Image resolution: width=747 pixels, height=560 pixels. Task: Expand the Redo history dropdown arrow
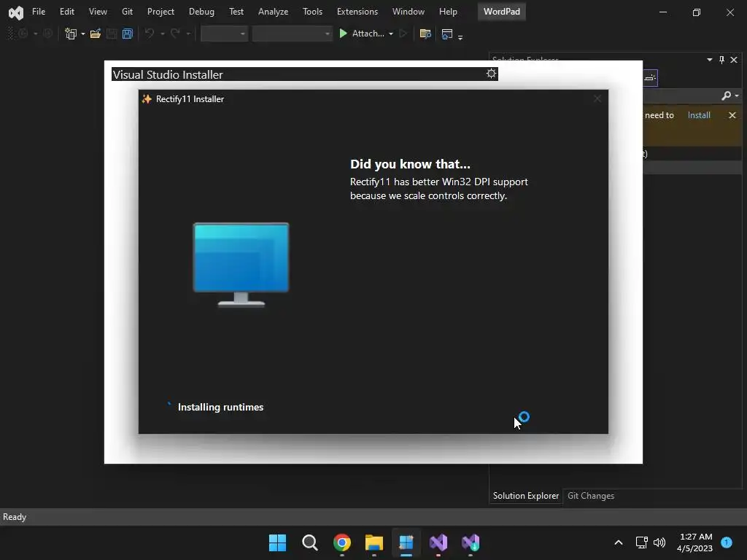(188, 34)
